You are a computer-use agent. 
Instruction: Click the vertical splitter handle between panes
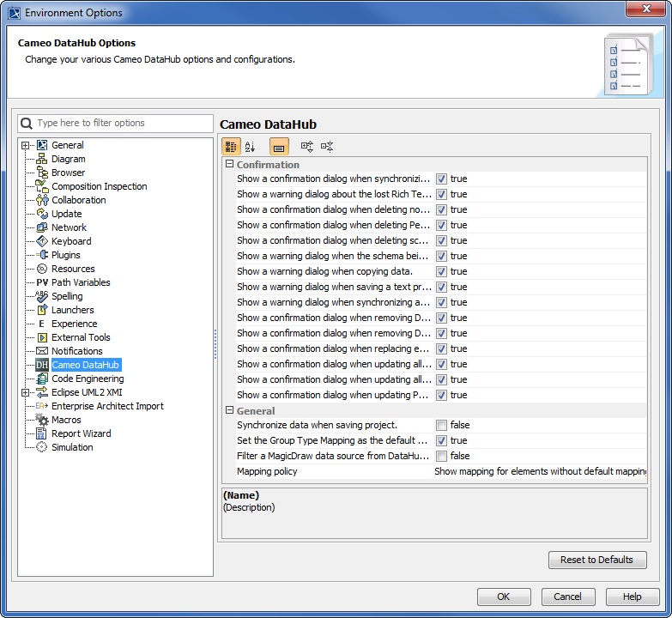(215, 343)
